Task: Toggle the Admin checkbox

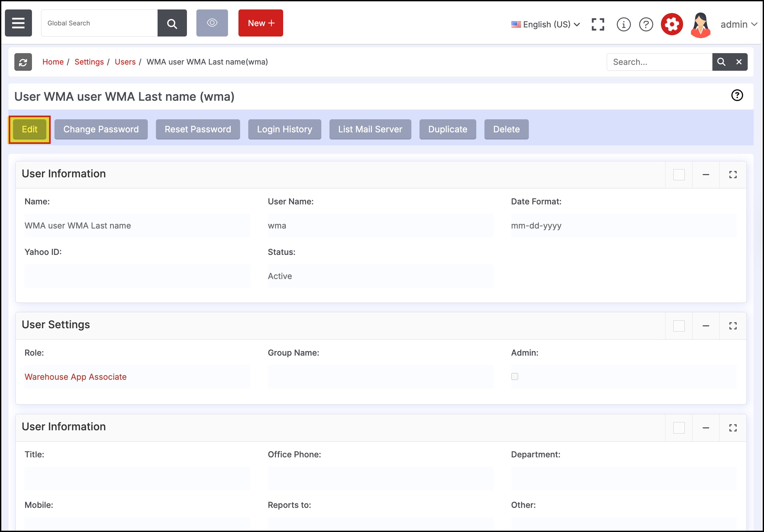Action: point(514,377)
